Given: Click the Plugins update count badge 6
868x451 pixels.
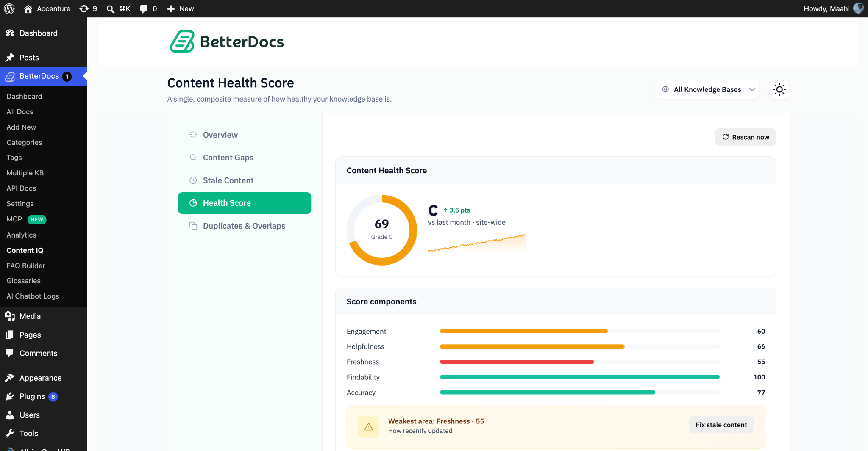Looking at the screenshot, I should point(53,397).
